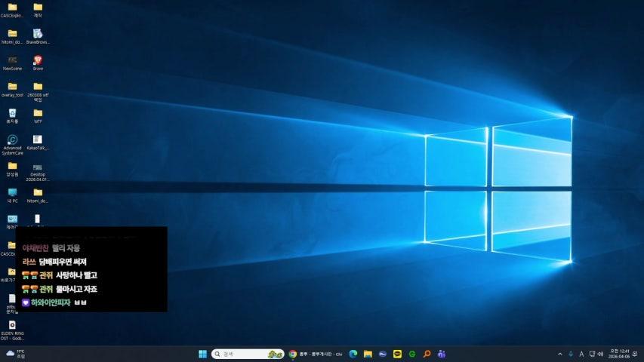The image size is (644, 362).
Task: Click the volume speaker icon in the tray
Action: pos(601,354)
